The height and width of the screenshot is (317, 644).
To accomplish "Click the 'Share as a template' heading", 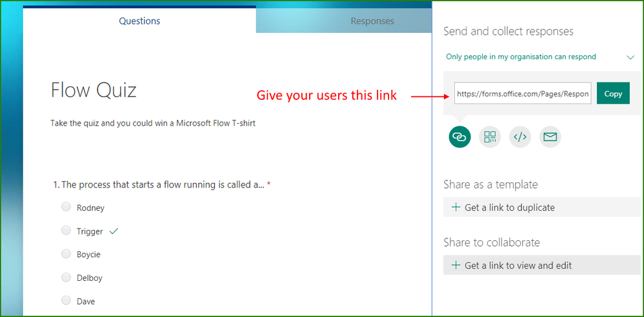I will (x=491, y=184).
